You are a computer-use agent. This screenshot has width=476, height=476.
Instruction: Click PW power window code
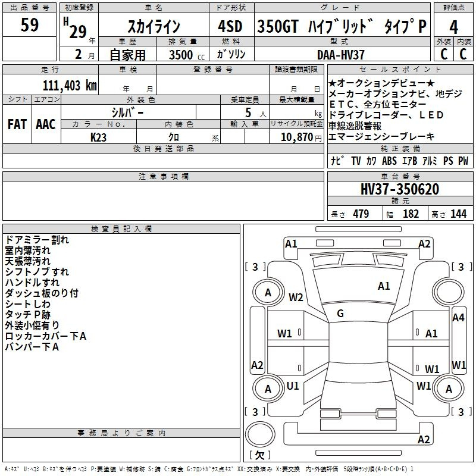click(x=464, y=161)
